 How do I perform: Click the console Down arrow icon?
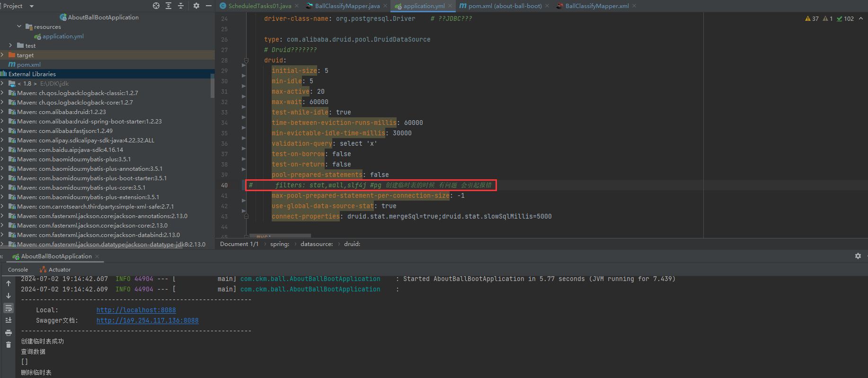tap(9, 296)
